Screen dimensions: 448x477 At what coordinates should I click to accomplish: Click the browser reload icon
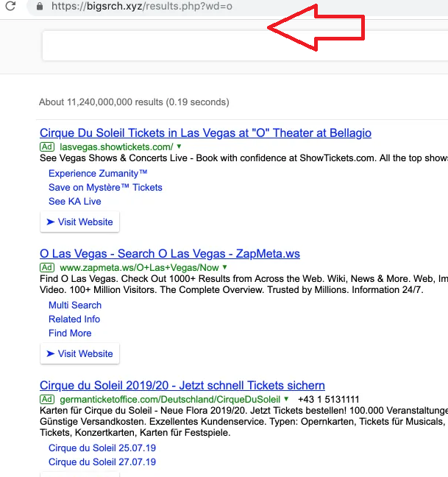click(10, 6)
